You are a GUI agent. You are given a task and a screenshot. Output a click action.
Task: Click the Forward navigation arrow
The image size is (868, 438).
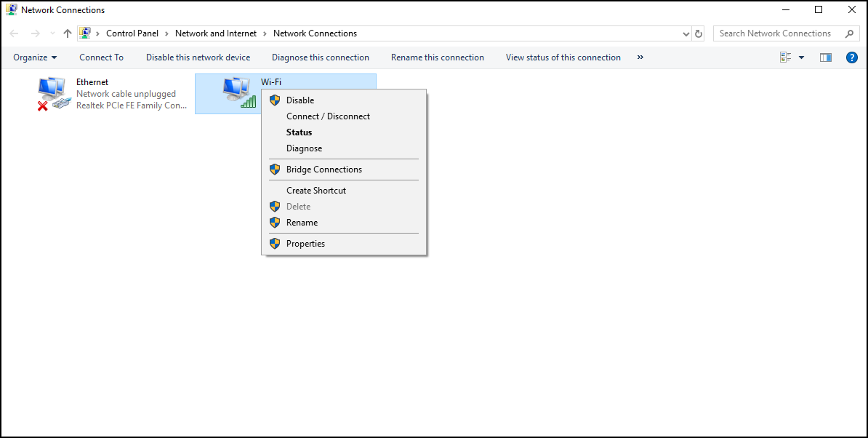point(36,33)
